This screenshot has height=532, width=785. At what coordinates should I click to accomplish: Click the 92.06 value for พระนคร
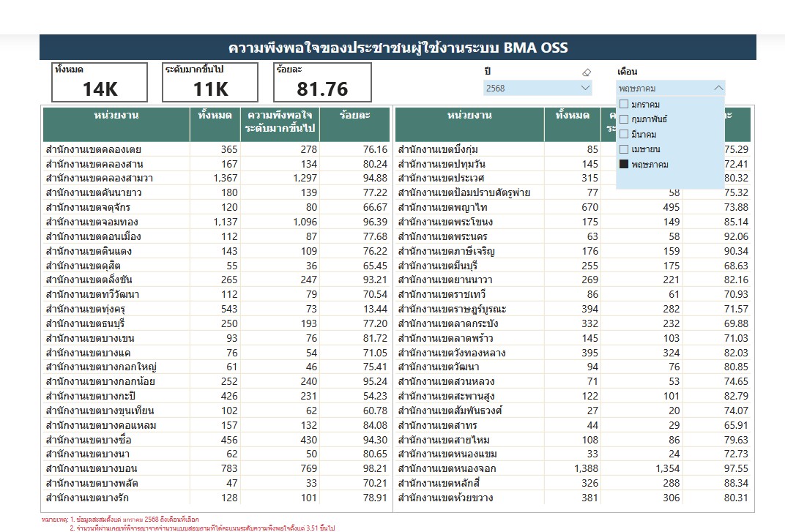point(736,236)
